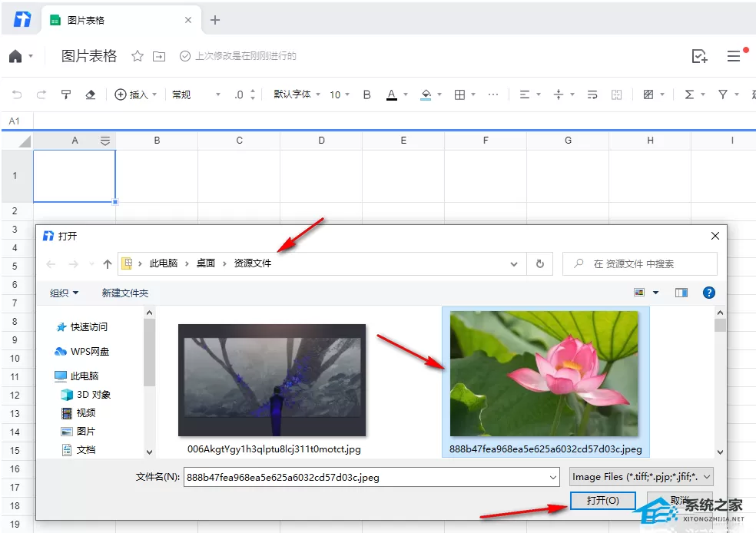Toggle bold text formatting
Image resolution: width=756 pixels, height=533 pixels.
click(x=367, y=94)
